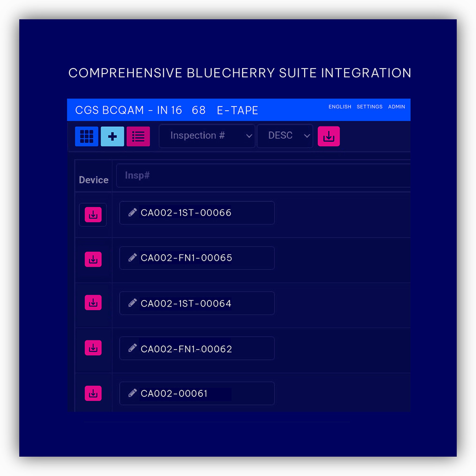Viewport: 476px width, 476px height.
Task: Click the pencil icon beside CA002-FN1-00062
Action: (x=133, y=348)
